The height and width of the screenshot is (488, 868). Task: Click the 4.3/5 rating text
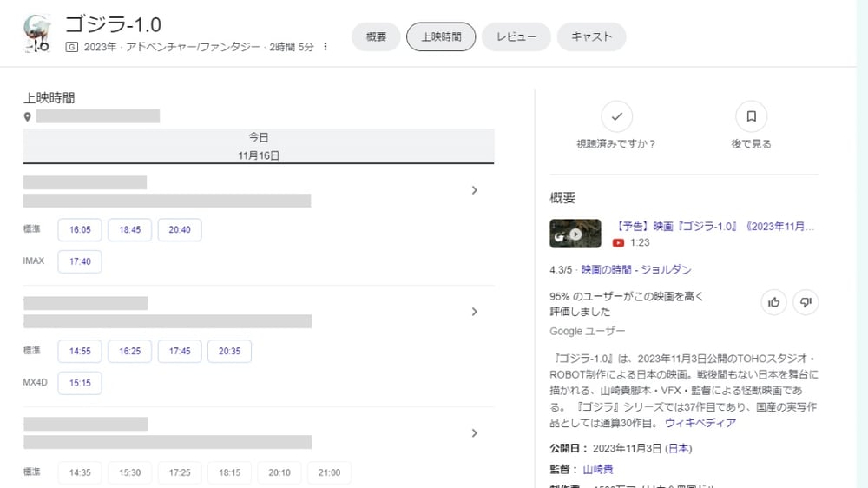coord(561,270)
